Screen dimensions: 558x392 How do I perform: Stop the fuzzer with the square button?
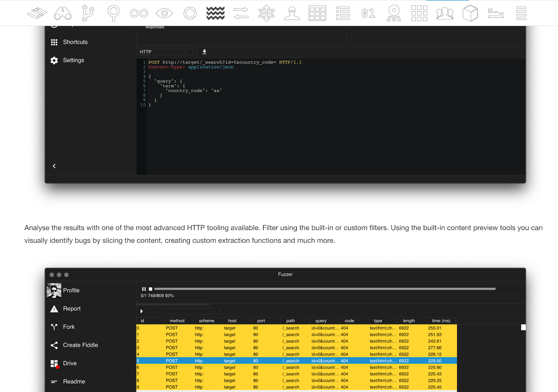151,289
